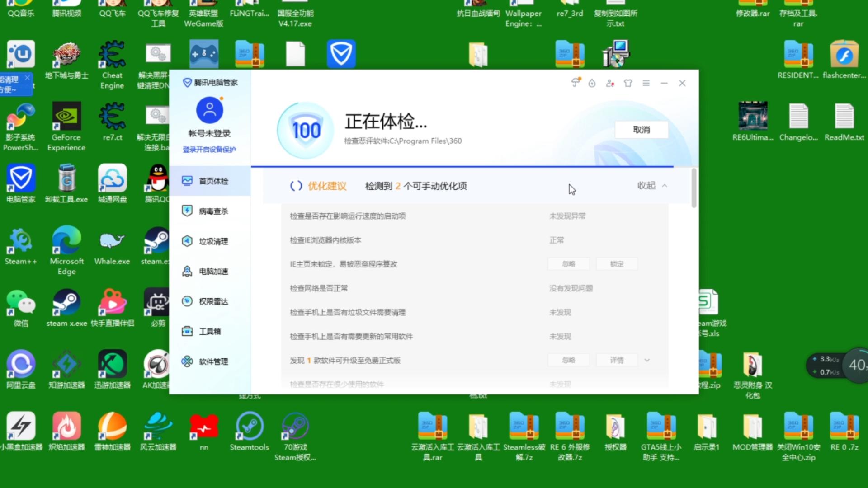The width and height of the screenshot is (868, 488).
Task: Open 阿里云盘 desktop icon
Action: [21, 369]
